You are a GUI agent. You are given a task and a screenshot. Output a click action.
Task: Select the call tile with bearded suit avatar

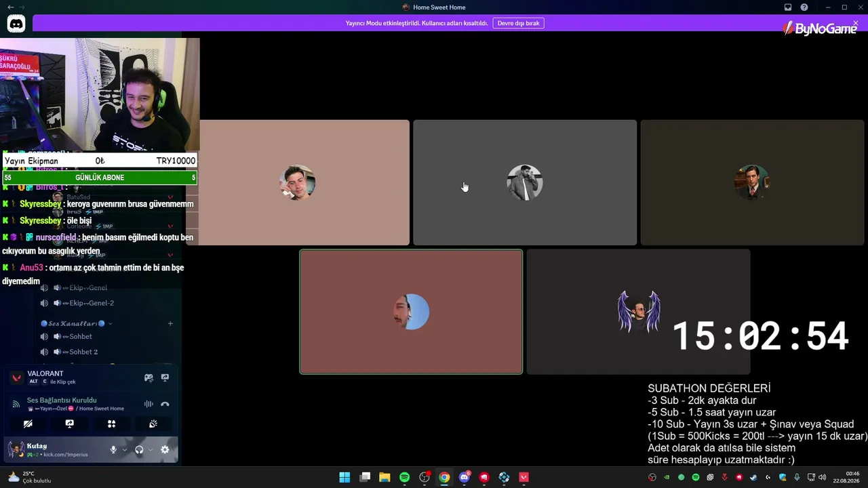[x=525, y=182]
